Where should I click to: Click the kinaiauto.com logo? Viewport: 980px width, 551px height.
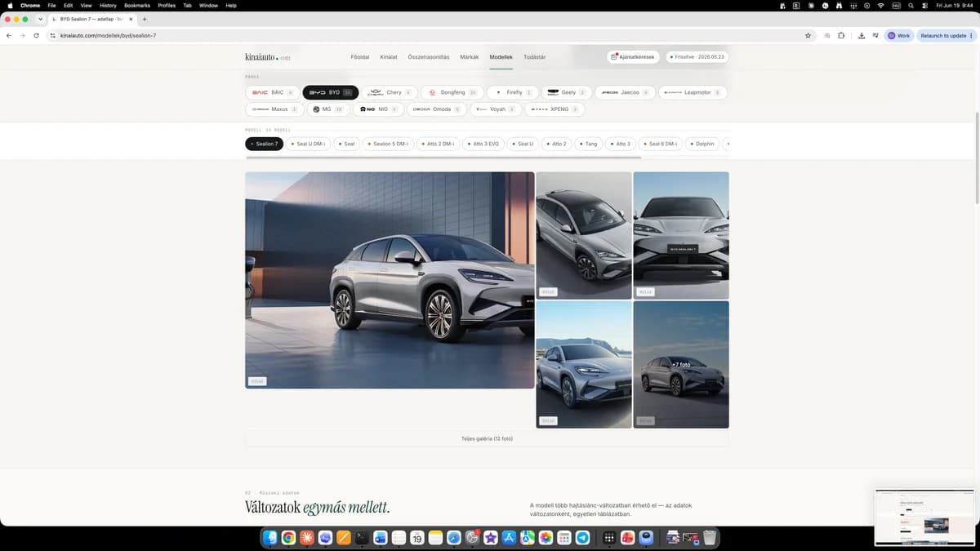click(x=268, y=57)
